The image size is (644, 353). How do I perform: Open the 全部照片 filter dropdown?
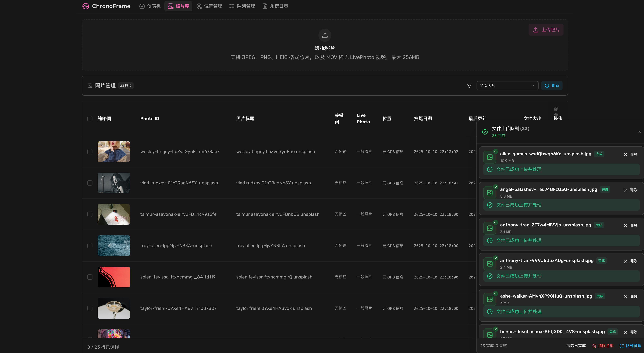(x=507, y=86)
